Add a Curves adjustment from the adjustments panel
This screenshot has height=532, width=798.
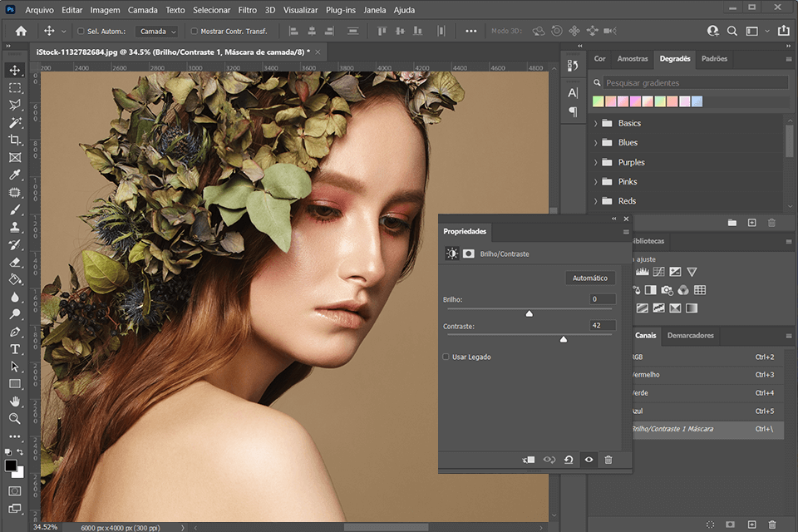658,272
